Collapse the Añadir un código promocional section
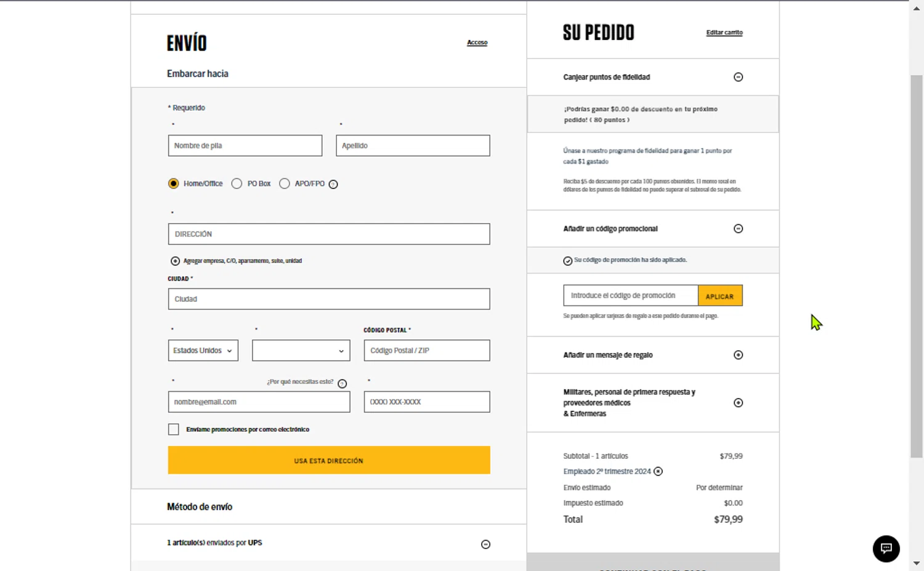This screenshot has height=571, width=924. coord(738,229)
